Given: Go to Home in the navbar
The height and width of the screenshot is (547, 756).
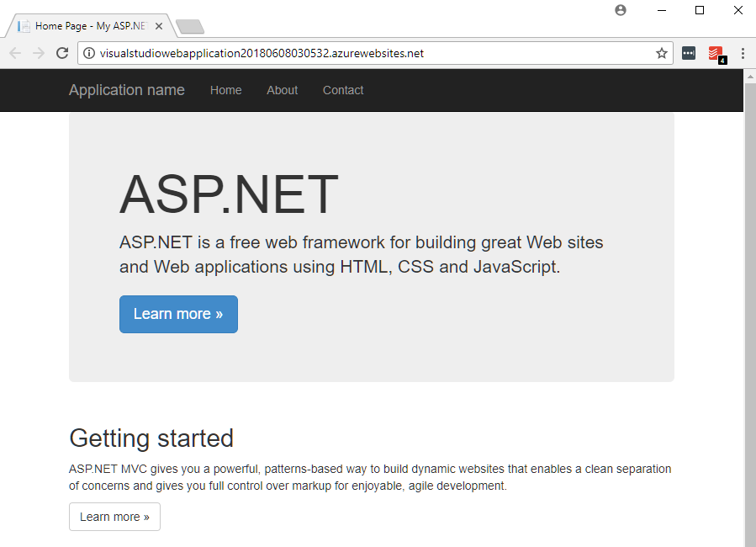Looking at the screenshot, I should click(225, 90).
